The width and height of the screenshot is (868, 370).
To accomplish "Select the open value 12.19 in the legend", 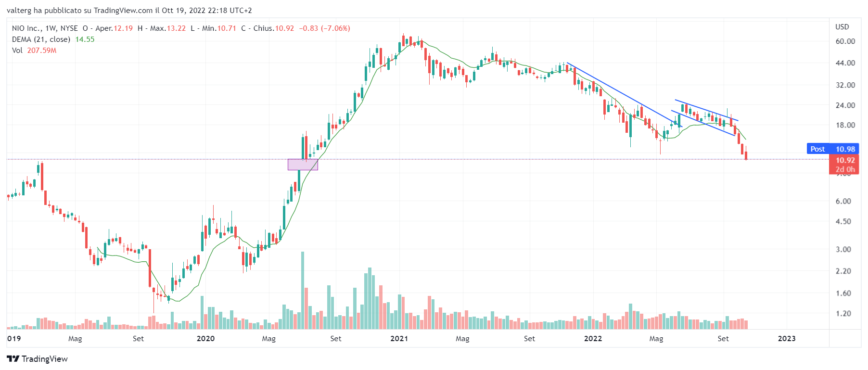I will (x=123, y=28).
